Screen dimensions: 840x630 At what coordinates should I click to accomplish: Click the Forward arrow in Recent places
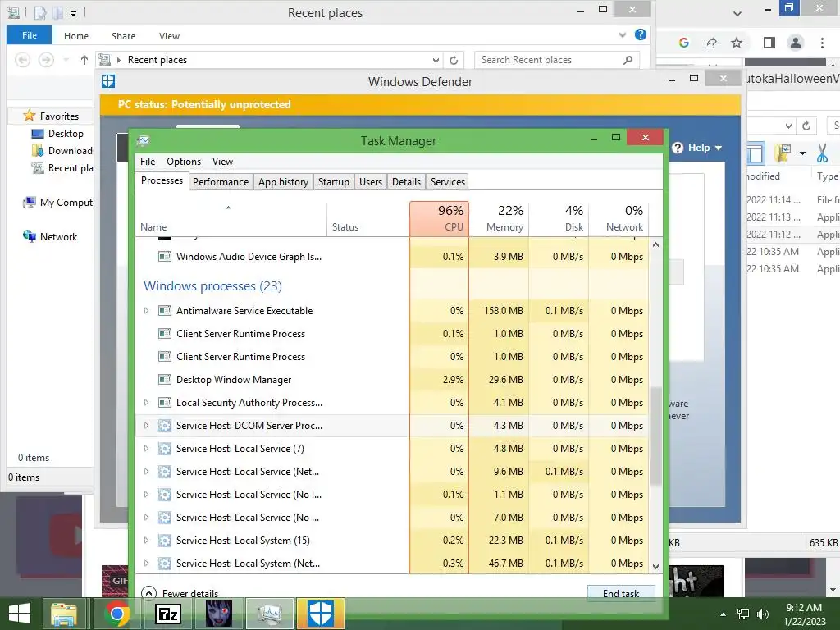click(x=46, y=60)
